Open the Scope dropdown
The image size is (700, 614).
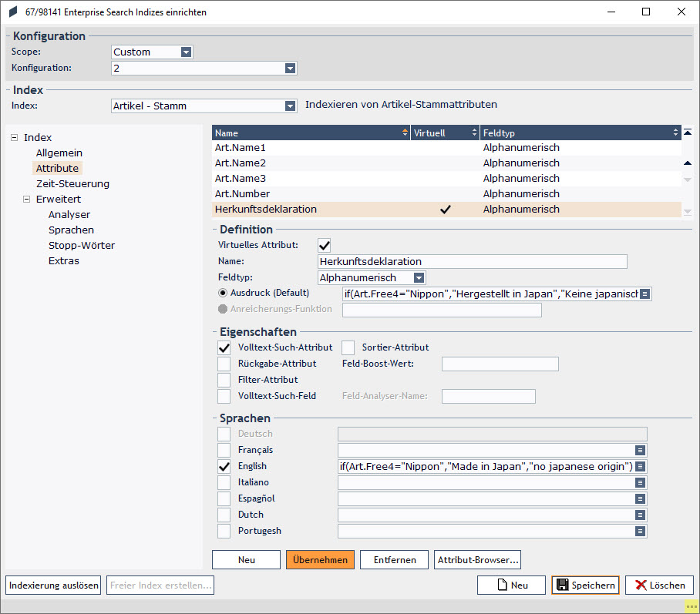click(x=186, y=52)
